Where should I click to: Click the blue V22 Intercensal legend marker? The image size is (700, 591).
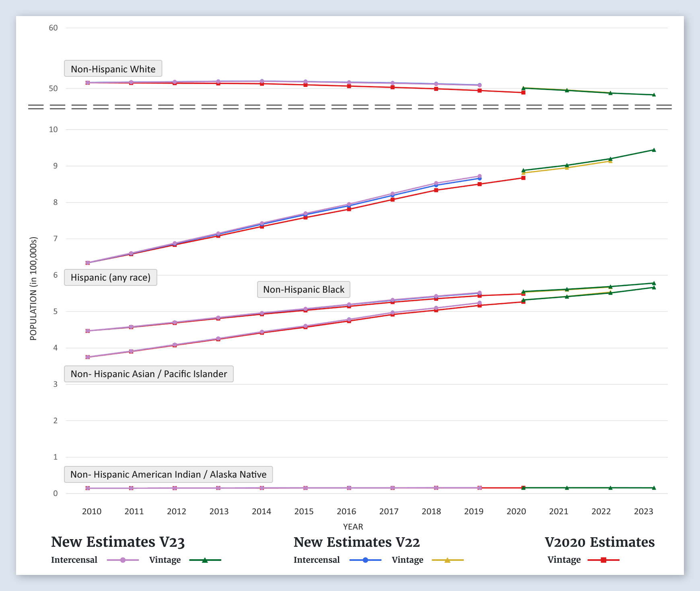pos(365,560)
